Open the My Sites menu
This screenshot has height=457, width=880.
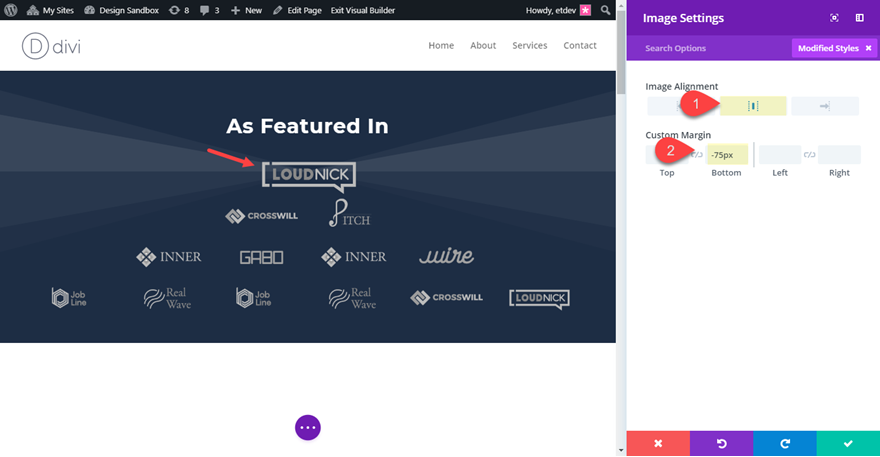tap(50, 10)
